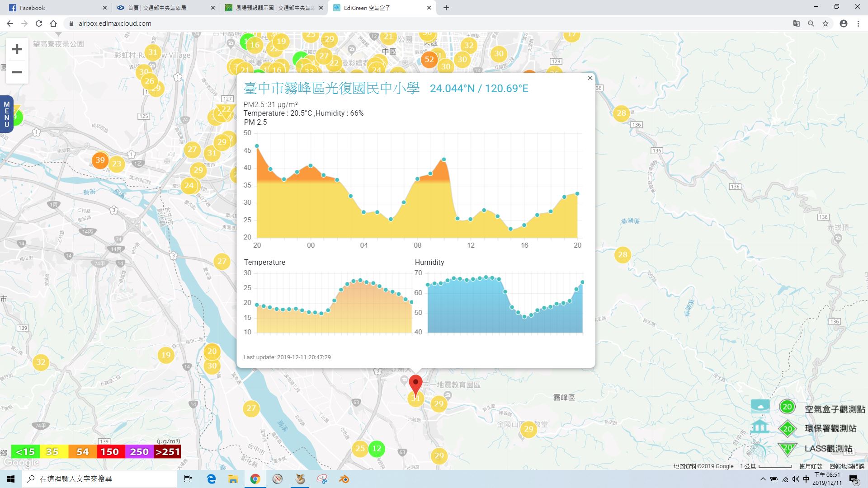Select the green 12 air sensor marker
The image size is (868, 488).
pyautogui.click(x=376, y=449)
